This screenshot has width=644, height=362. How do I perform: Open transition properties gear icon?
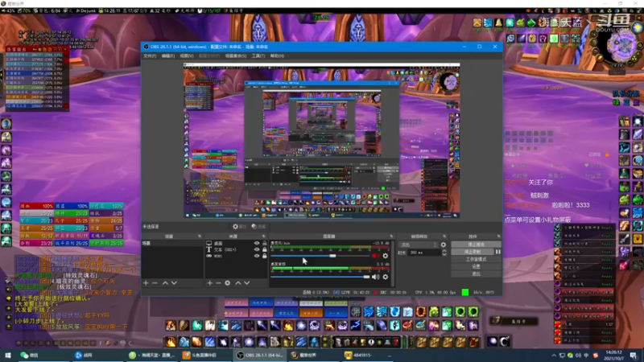444,245
